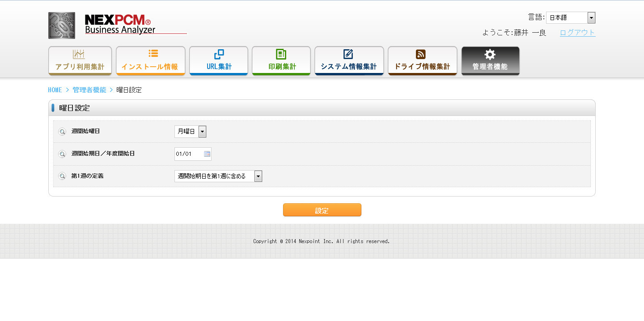Click magnifier icon beside 週開始曜日
Screen dimensions: 644x321
(x=62, y=132)
